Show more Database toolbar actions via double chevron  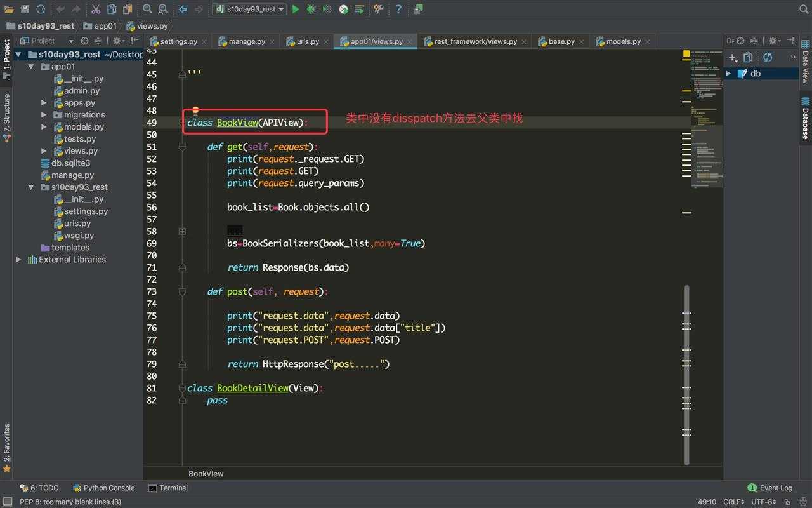[x=792, y=57]
